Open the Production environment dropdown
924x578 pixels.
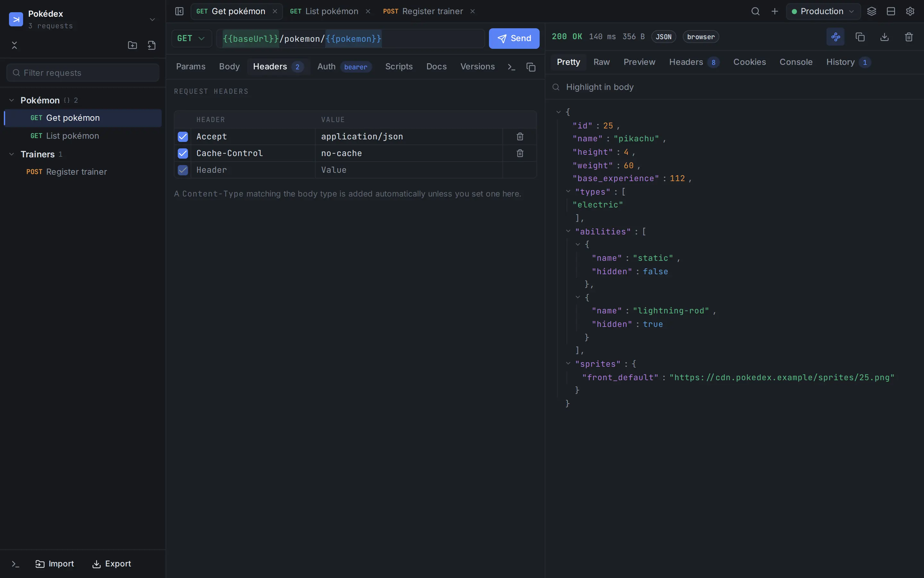823,12
